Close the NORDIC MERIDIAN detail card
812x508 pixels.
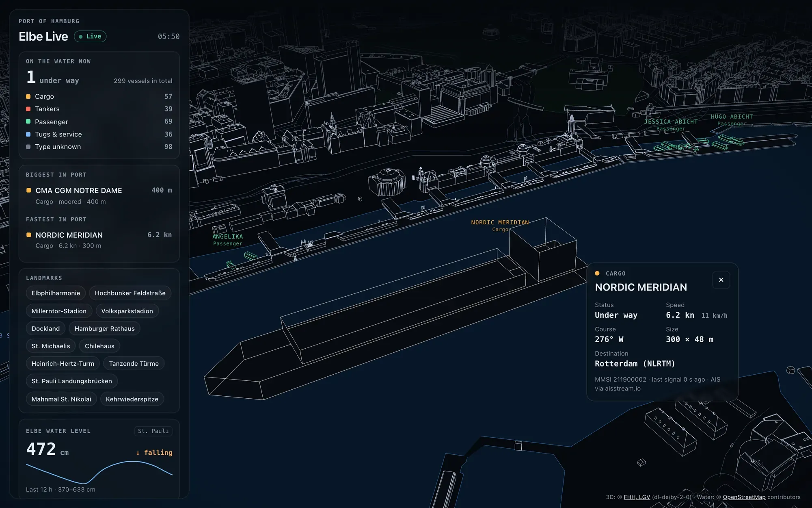pos(721,280)
